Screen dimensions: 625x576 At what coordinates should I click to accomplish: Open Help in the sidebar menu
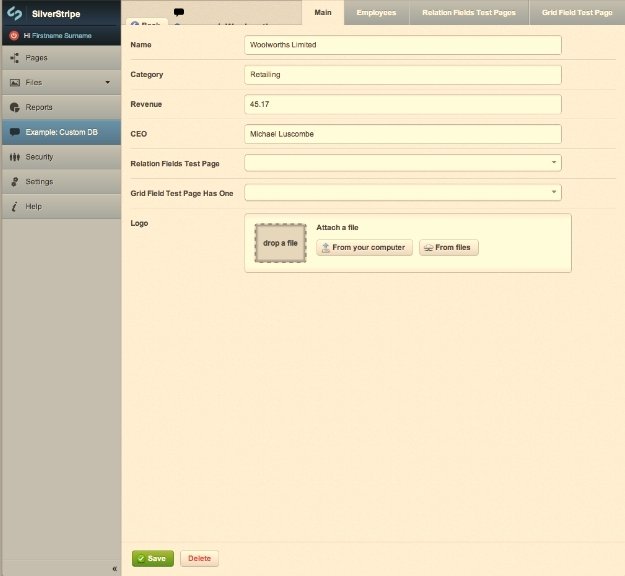(61, 206)
